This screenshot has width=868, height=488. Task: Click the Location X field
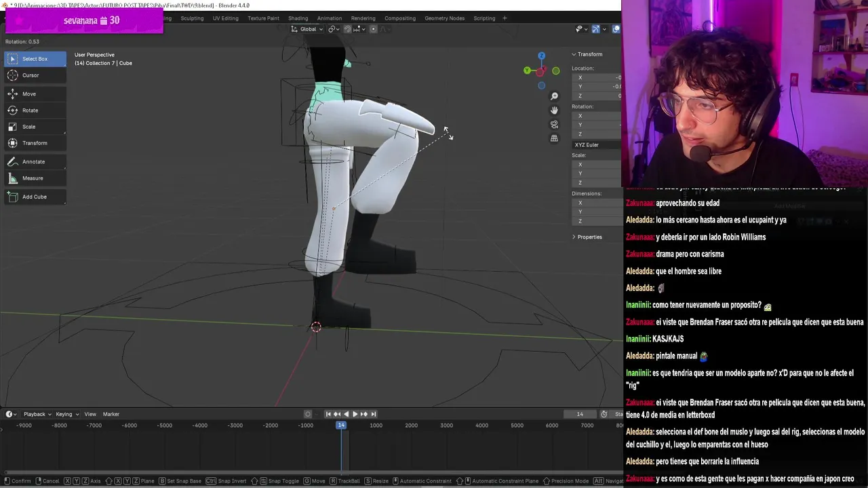pos(597,78)
